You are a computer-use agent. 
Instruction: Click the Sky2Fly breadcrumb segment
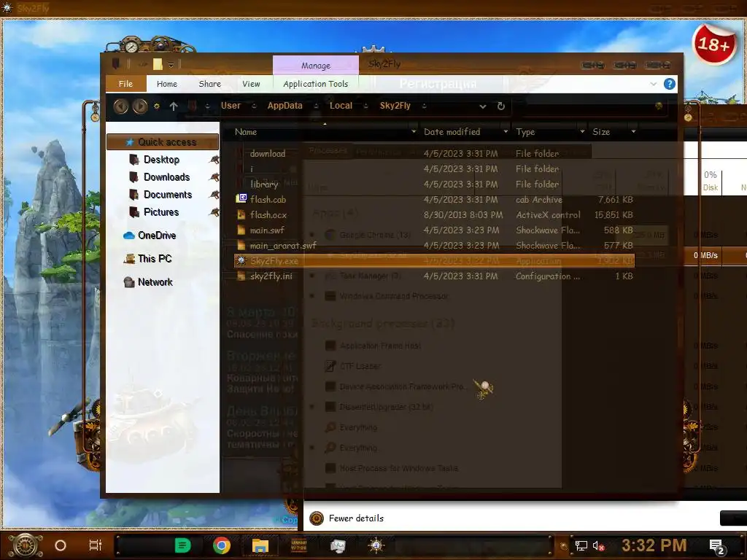(x=395, y=106)
